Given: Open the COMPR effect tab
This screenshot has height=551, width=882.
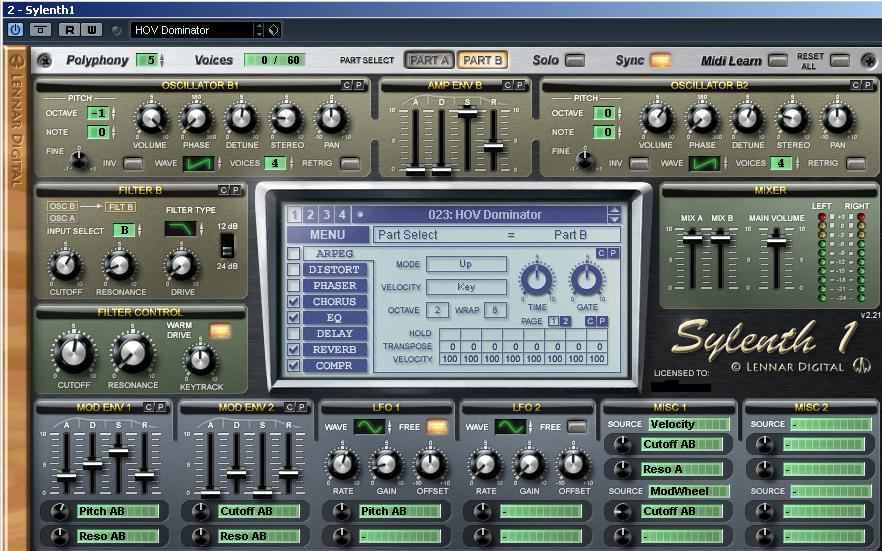Looking at the screenshot, I should coord(334,365).
